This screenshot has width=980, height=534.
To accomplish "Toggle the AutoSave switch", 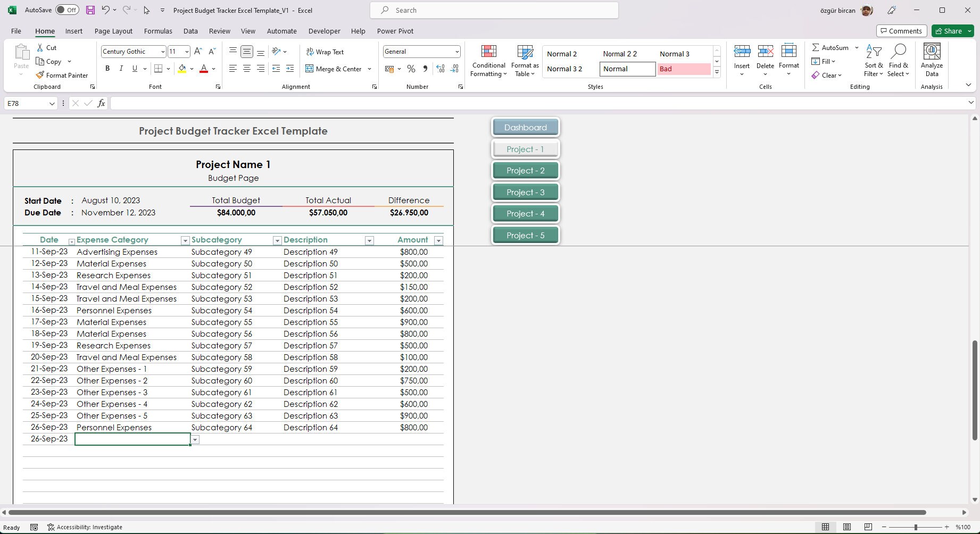I will click(x=67, y=10).
